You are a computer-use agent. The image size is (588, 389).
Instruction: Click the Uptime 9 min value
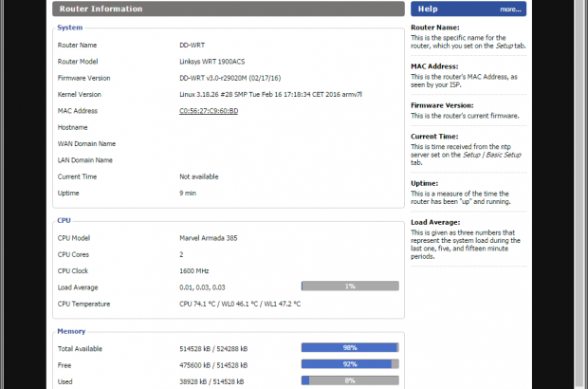click(x=188, y=193)
